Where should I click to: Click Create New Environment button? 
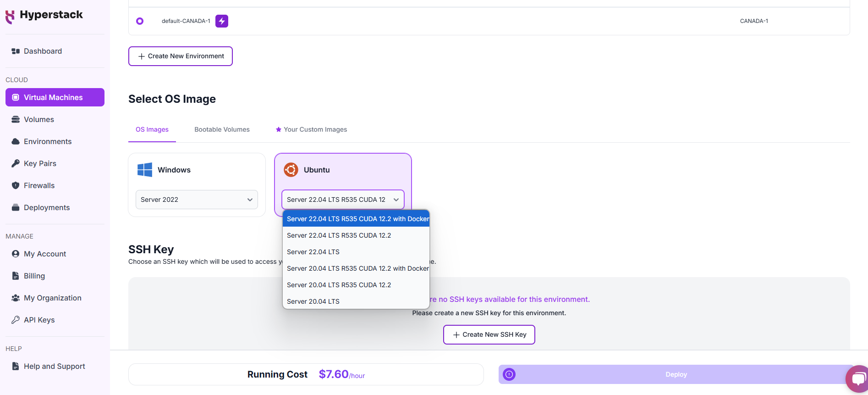click(x=181, y=56)
